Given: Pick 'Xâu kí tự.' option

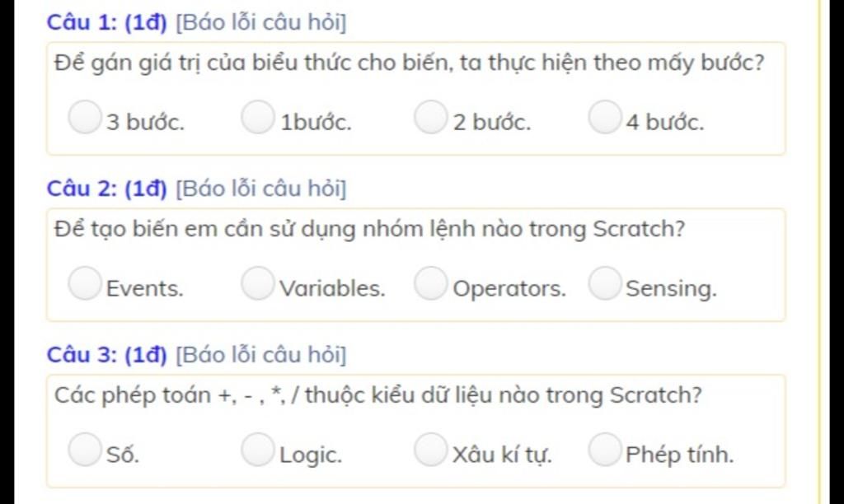Looking at the screenshot, I should (430, 449).
